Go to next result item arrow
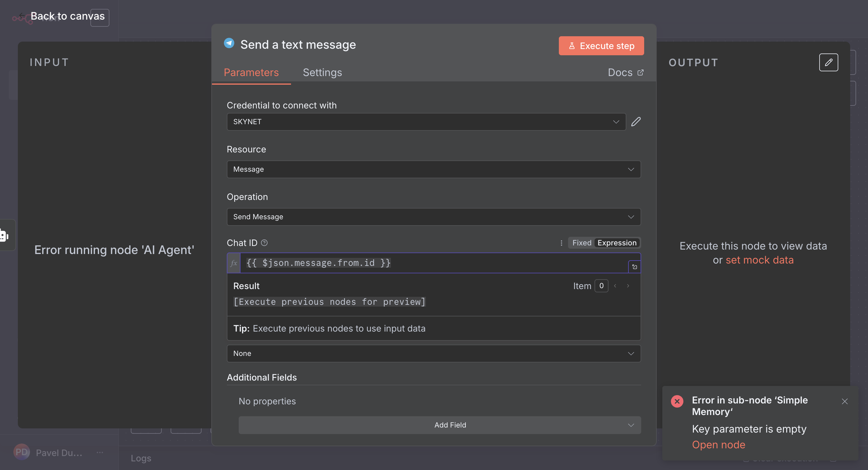Viewport: 868px width, 470px height. [x=628, y=286]
